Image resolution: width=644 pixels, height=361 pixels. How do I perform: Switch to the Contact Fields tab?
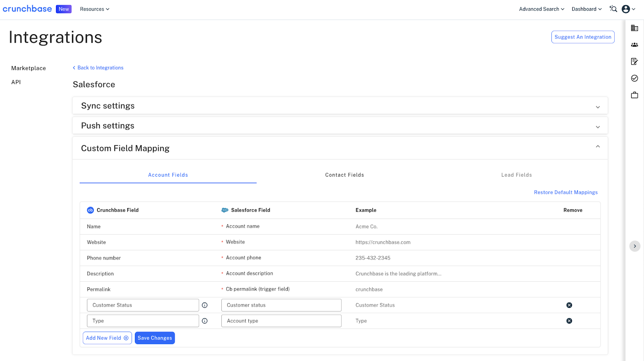(x=345, y=175)
